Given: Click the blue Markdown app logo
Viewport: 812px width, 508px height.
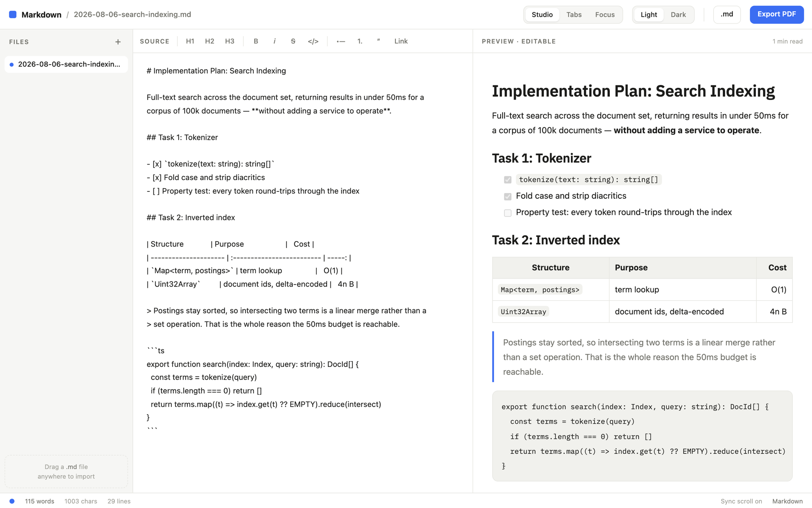Looking at the screenshot, I should point(13,15).
